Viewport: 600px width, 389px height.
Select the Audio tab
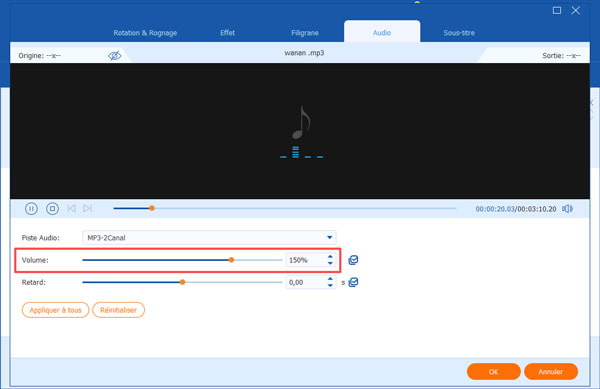coord(382,33)
